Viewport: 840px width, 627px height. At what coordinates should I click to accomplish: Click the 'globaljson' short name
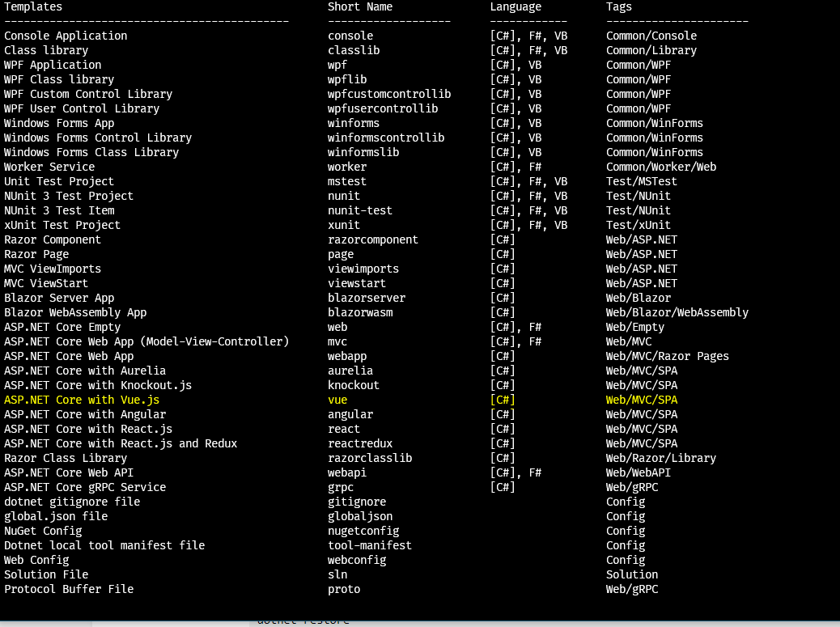tap(360, 516)
